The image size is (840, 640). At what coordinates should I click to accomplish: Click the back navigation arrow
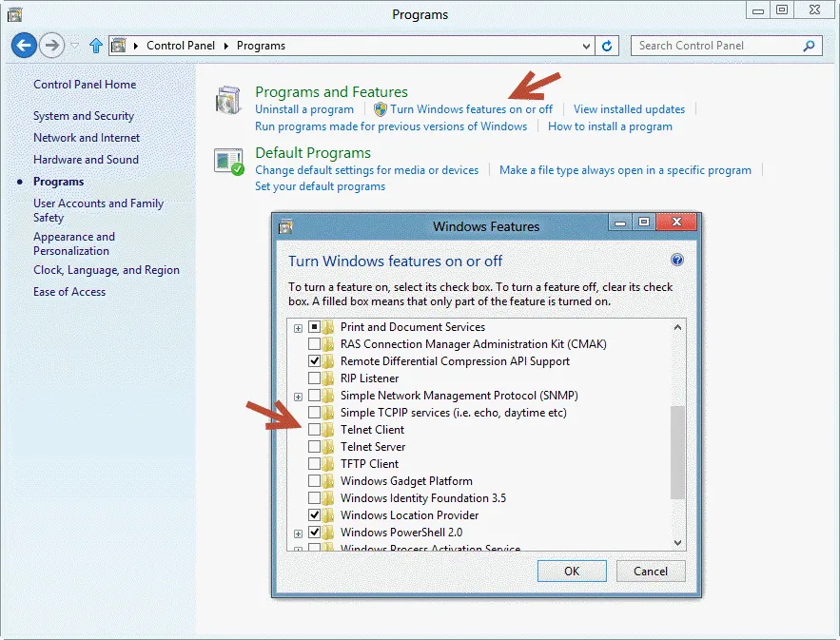point(23,45)
